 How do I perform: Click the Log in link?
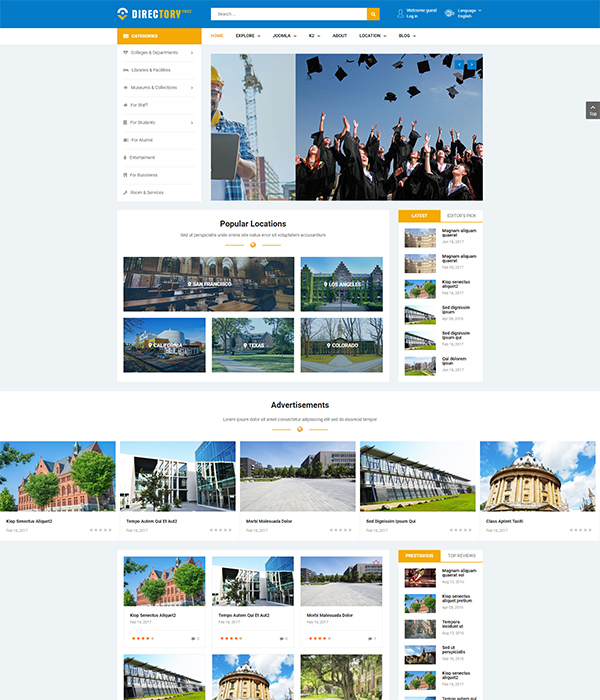point(412,17)
